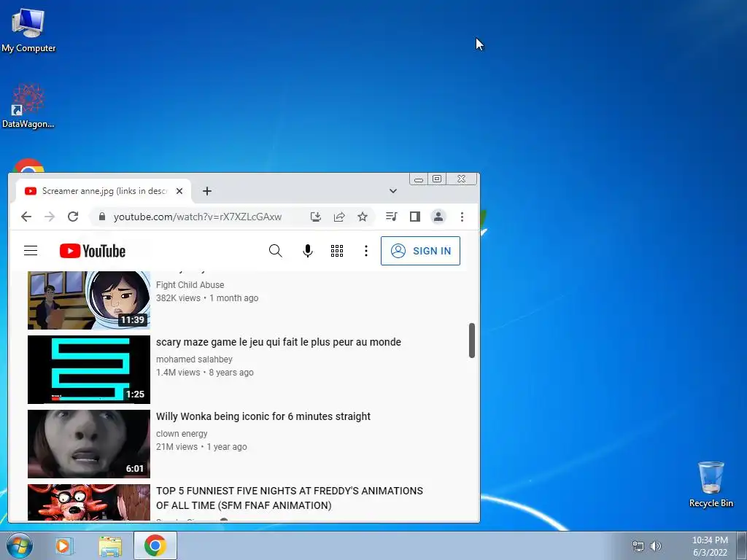Image resolution: width=747 pixels, height=560 pixels.
Task: Open the Fight Child Abuse video thumbnail
Action: coord(88,300)
